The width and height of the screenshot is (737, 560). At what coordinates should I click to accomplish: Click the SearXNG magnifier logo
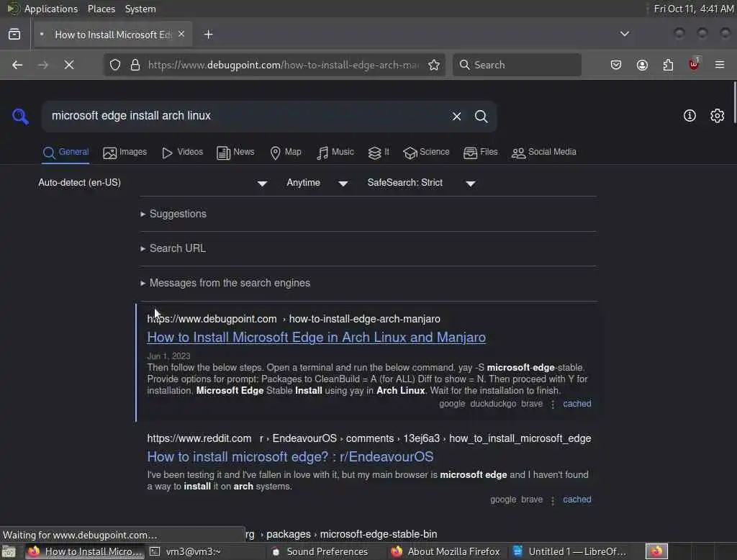pos(20,116)
